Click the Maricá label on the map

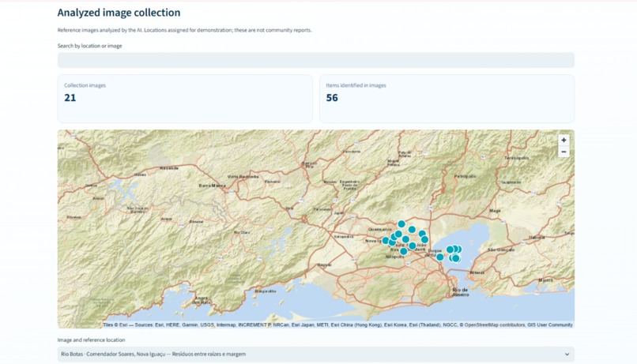coord(545,280)
